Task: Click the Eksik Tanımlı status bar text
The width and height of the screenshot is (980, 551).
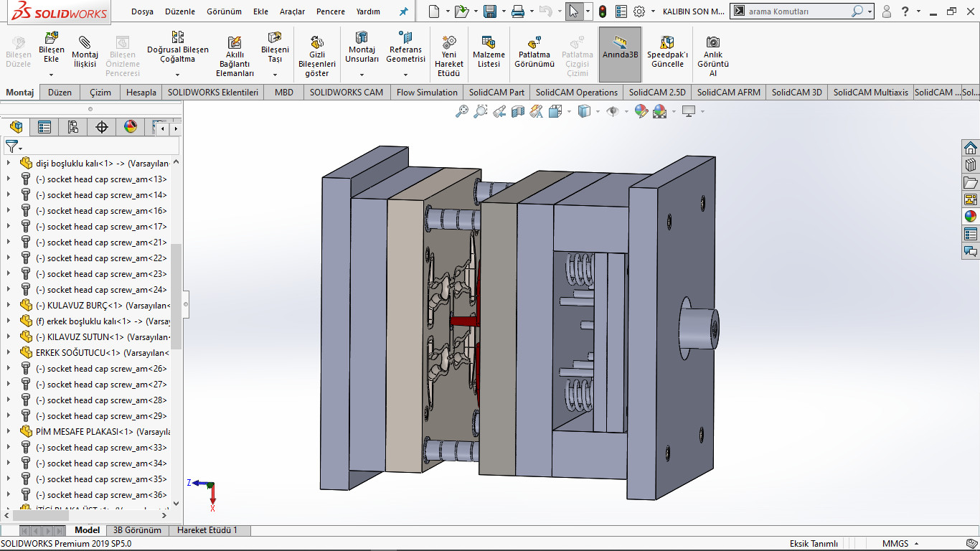Action: click(x=814, y=544)
